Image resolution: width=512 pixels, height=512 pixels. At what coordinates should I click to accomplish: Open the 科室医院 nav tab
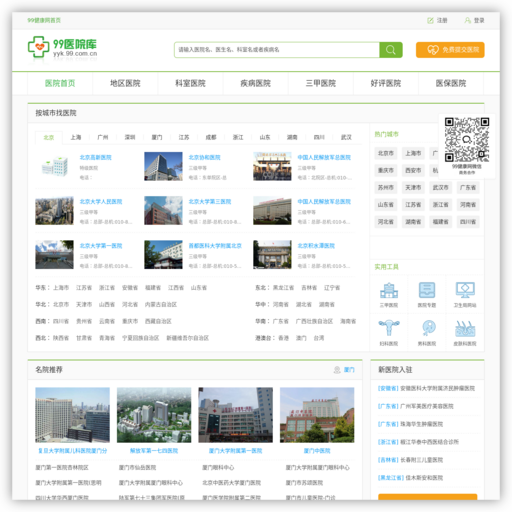click(190, 83)
